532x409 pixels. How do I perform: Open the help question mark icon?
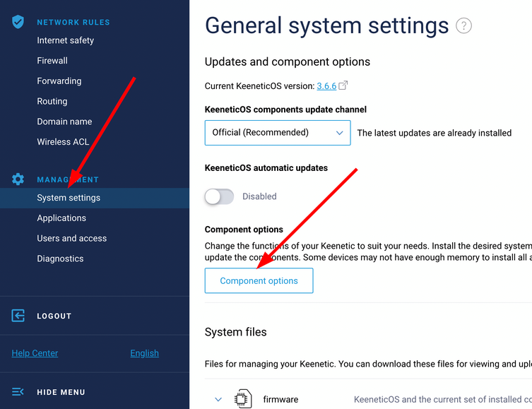463,26
